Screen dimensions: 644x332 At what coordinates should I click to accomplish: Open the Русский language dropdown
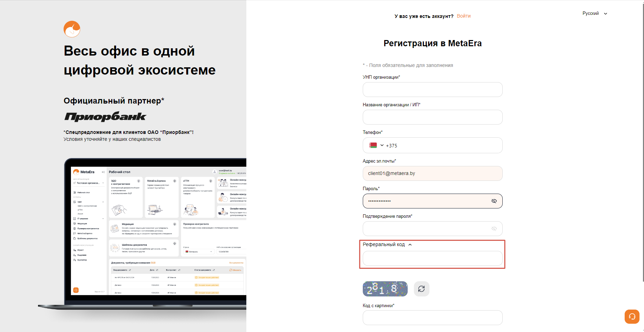click(x=595, y=13)
